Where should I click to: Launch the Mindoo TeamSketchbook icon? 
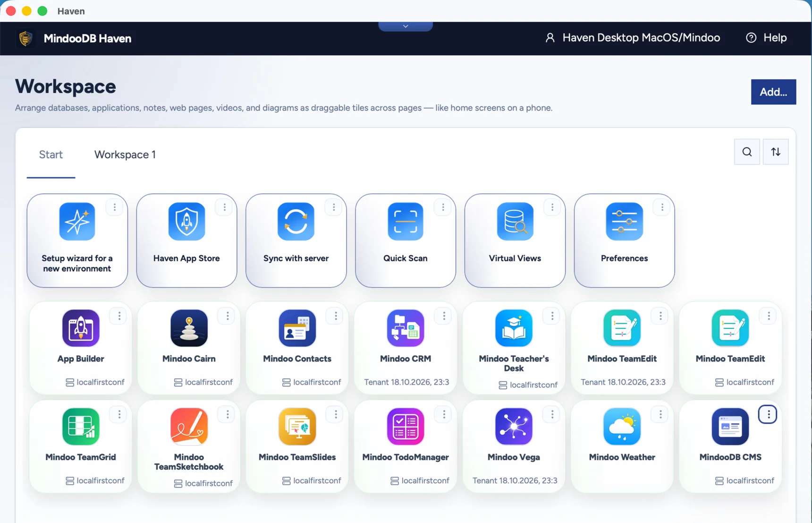(x=189, y=427)
